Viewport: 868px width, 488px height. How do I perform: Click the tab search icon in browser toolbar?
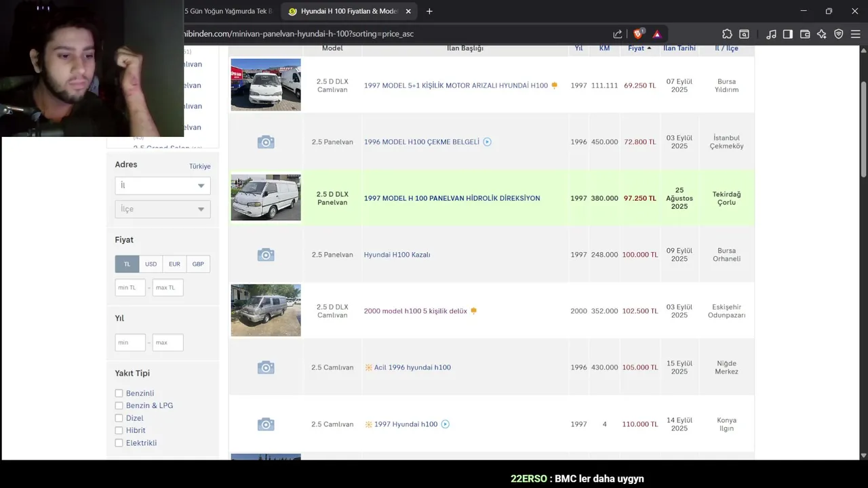click(745, 34)
